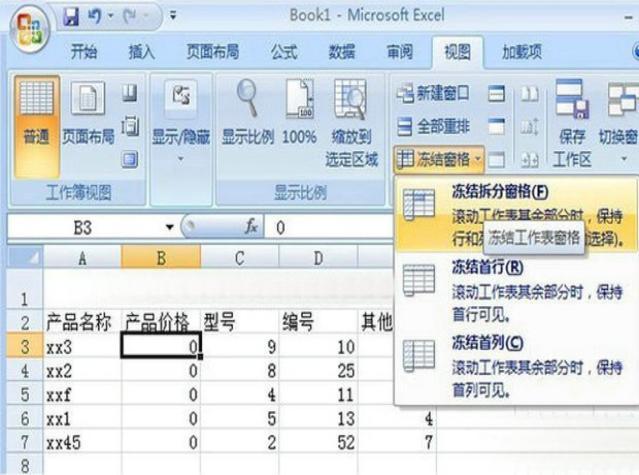Click the custom views icon

pyautogui.click(x=130, y=125)
